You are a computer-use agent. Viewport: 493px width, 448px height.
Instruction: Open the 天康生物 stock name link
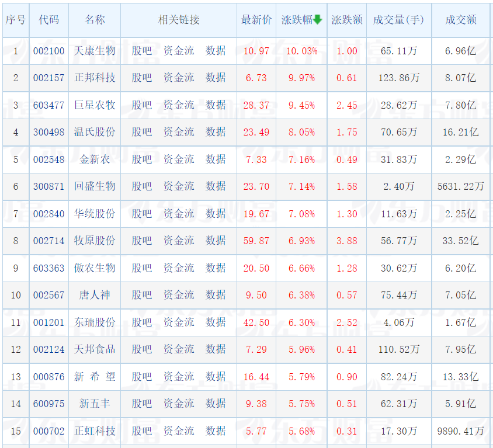(95, 51)
